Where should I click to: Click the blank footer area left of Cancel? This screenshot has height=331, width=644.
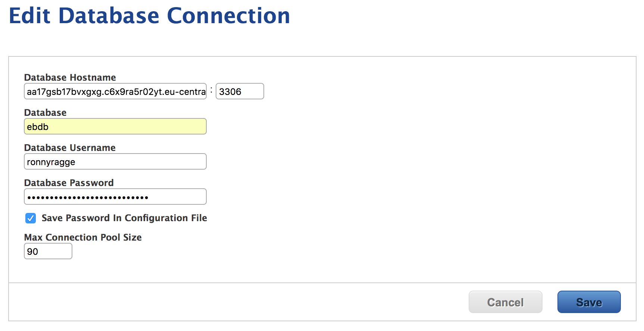239,302
